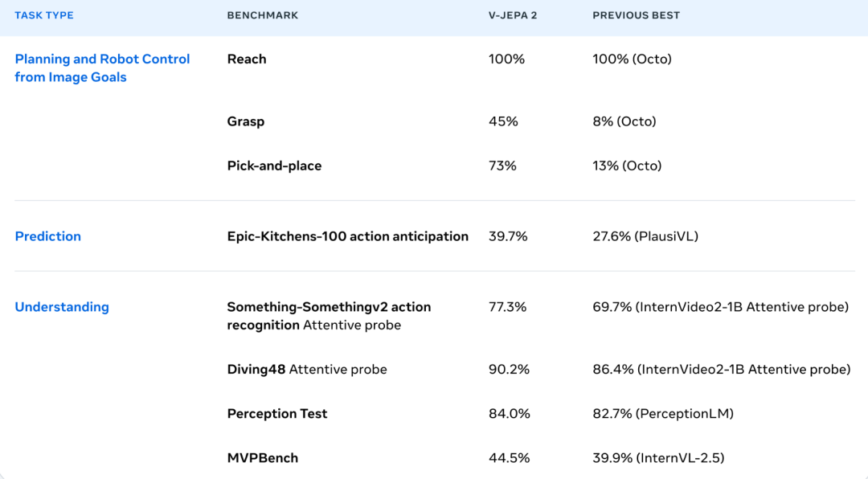Select the Pick-and-place benchmark row label

[274, 166]
